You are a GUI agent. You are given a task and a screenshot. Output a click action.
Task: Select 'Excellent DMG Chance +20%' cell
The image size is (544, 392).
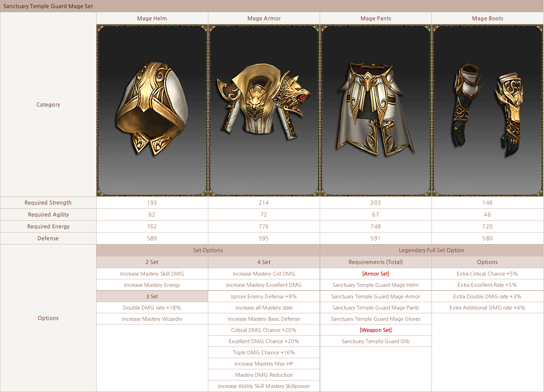pyautogui.click(x=264, y=341)
